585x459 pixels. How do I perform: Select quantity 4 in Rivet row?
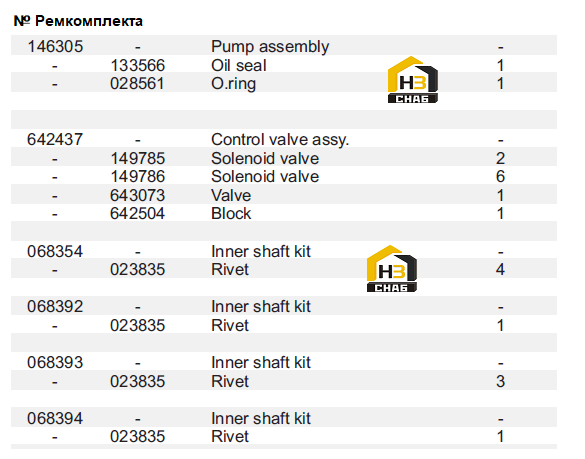click(500, 269)
